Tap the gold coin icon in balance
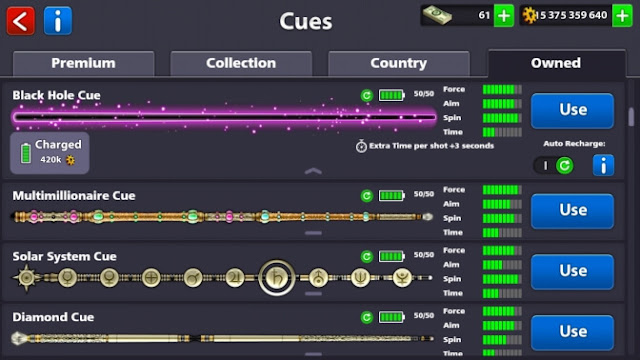 [x=529, y=16]
